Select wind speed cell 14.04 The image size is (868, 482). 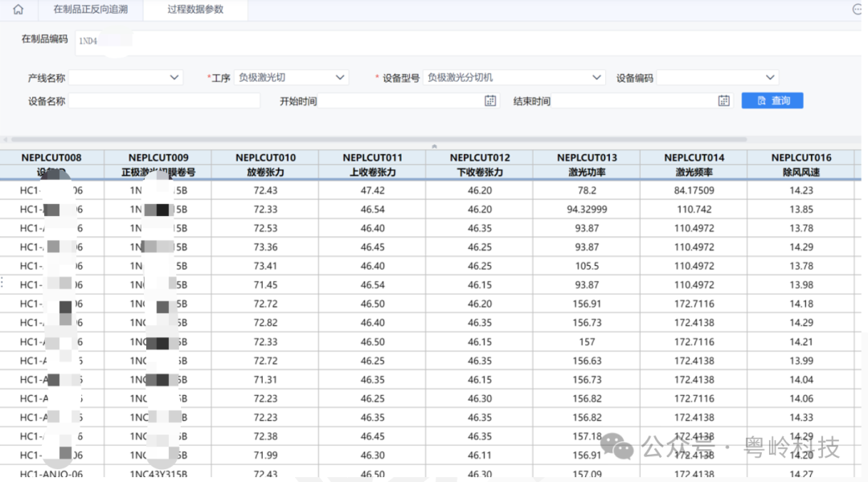click(x=801, y=379)
